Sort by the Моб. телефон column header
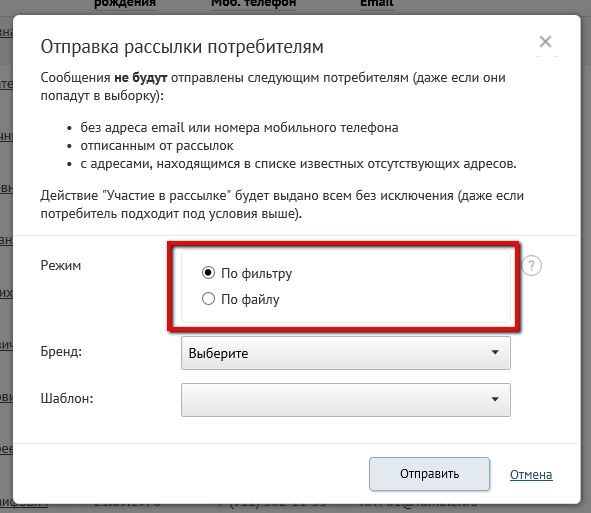This screenshot has width=591, height=513. pyautogui.click(x=253, y=4)
